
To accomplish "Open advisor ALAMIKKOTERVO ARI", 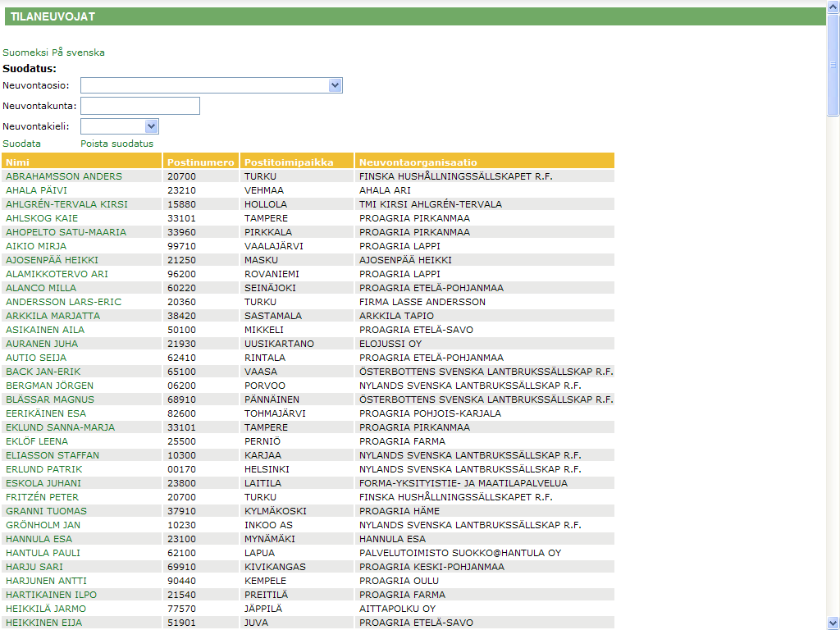I will click(x=57, y=274).
